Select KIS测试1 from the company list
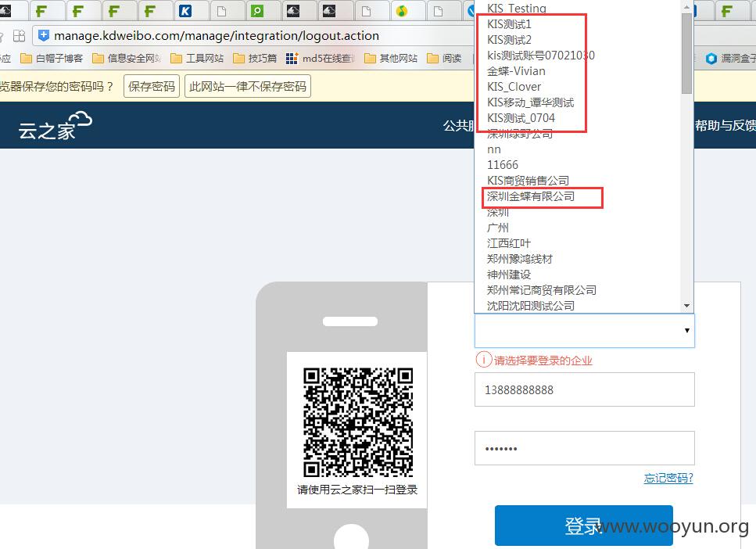The width and height of the screenshot is (756, 549). (x=509, y=24)
